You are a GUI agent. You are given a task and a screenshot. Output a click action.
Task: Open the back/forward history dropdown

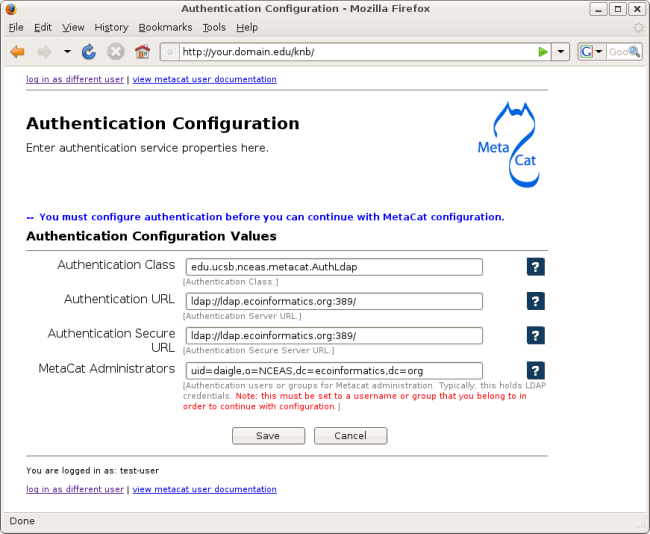tap(67, 52)
